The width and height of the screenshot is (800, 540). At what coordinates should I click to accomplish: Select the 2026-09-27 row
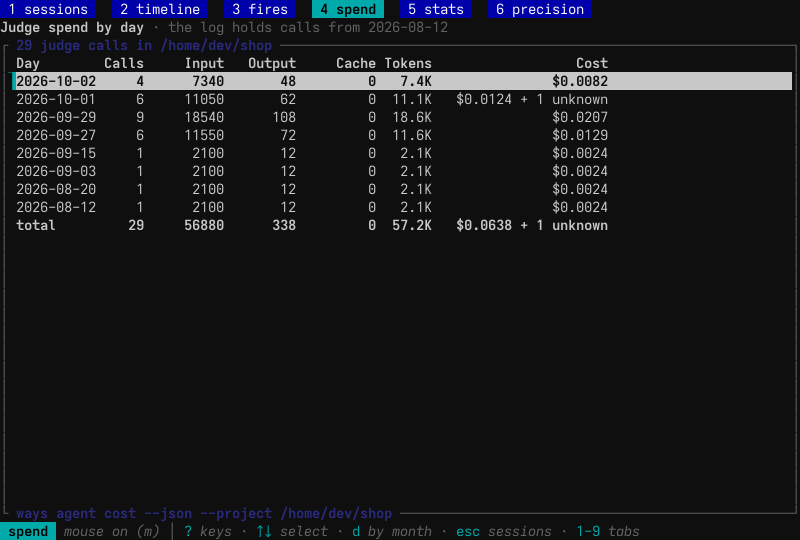pyautogui.click(x=402, y=135)
